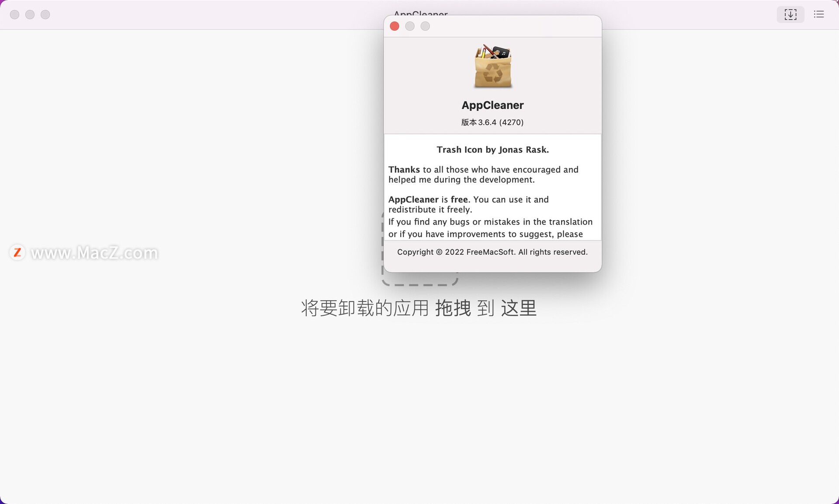Image resolution: width=839 pixels, height=504 pixels.
Task: Click the FreeMacSoft copyright notice
Action: (x=492, y=252)
